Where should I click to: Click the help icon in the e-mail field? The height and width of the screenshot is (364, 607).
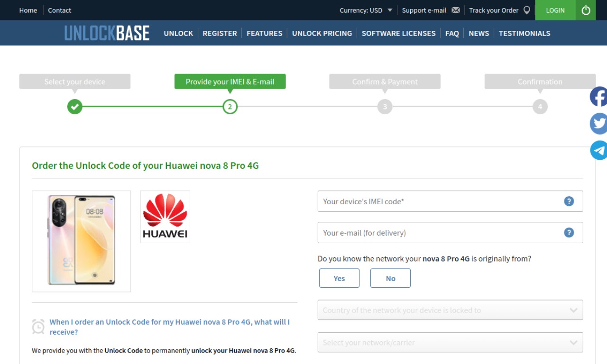point(569,233)
